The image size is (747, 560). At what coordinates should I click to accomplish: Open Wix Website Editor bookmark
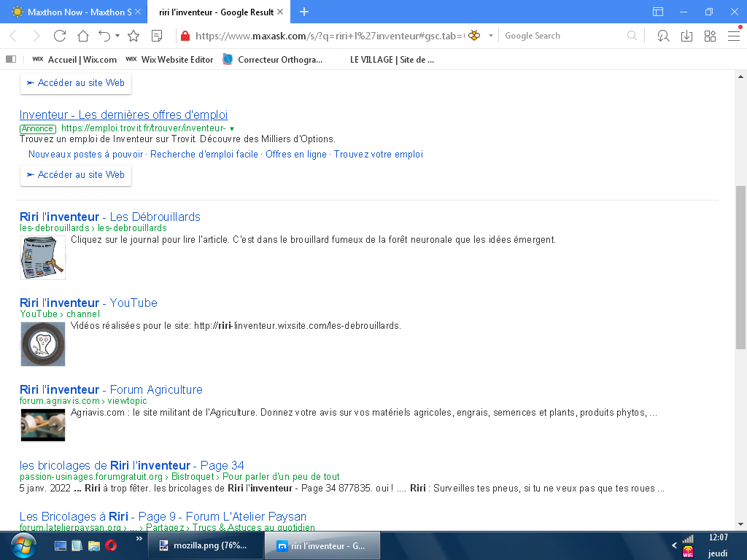tap(169, 60)
